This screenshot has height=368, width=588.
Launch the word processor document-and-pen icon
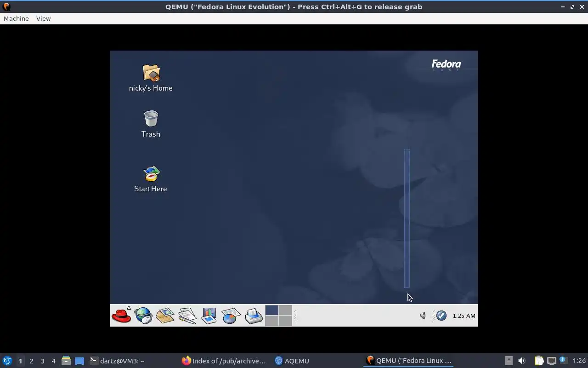[187, 316]
